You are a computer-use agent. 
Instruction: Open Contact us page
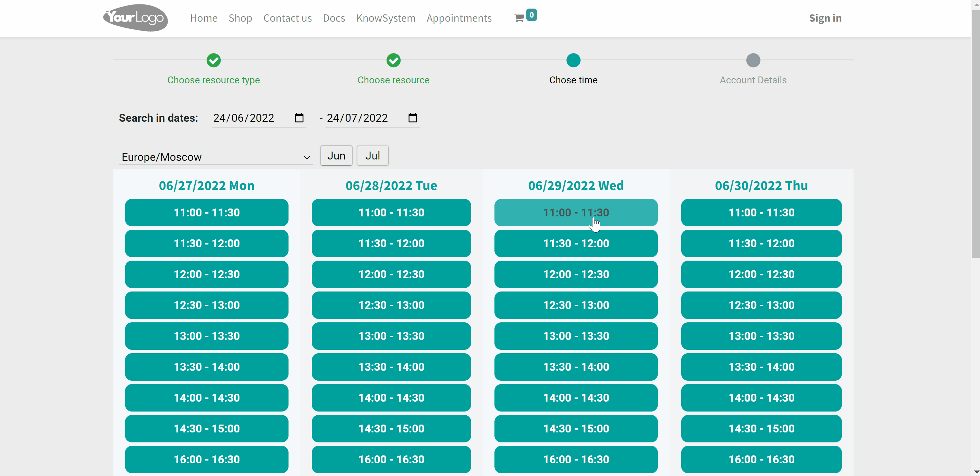pos(287,18)
